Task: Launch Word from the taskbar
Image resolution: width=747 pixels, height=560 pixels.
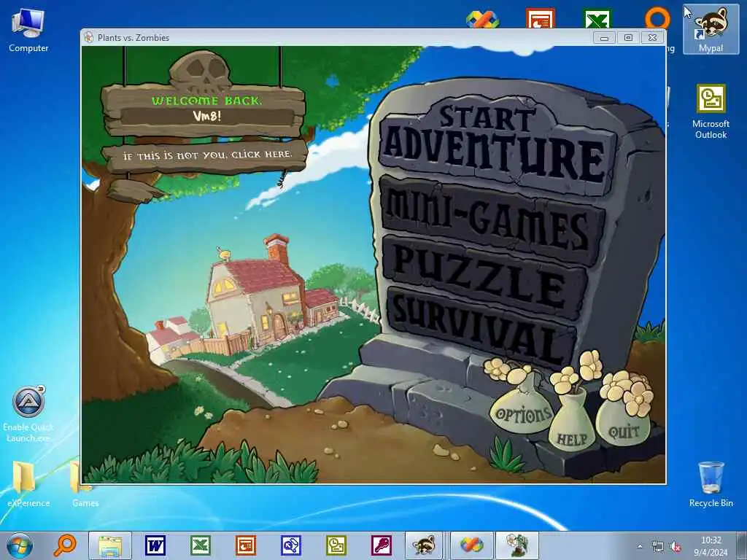Action: (155, 545)
